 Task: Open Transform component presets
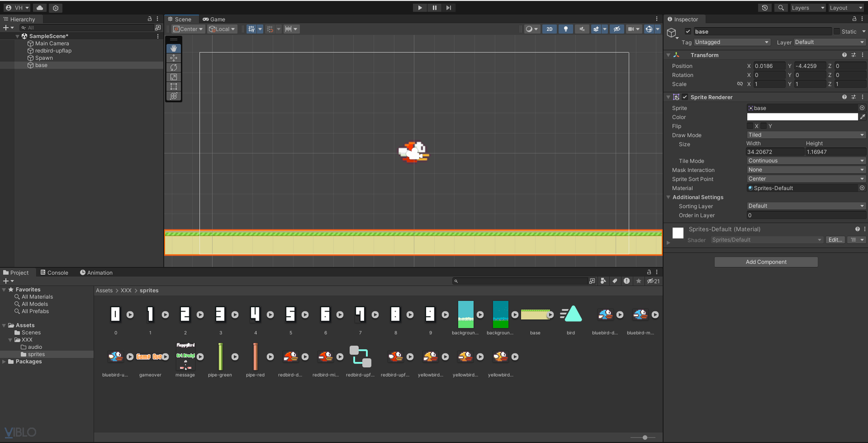tap(853, 55)
